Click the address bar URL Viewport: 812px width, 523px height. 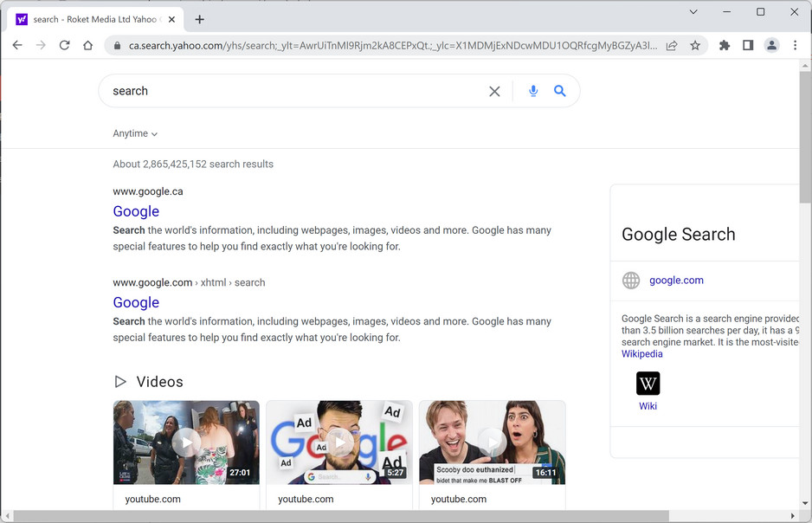(393, 46)
